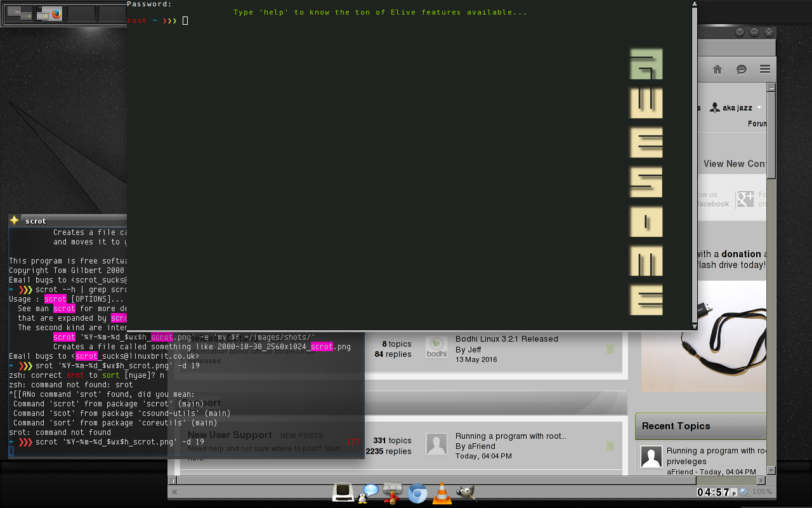Viewport: 812px width, 508px height.
Task: Open the New User Support forum
Action: point(230,435)
